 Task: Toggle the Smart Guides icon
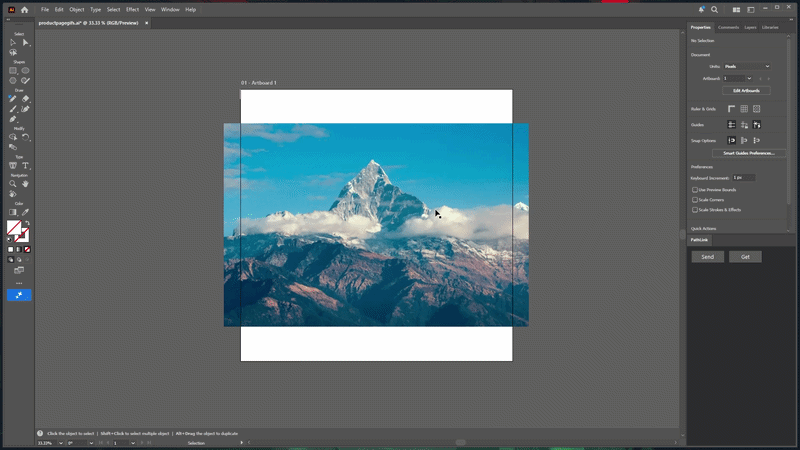point(757,124)
